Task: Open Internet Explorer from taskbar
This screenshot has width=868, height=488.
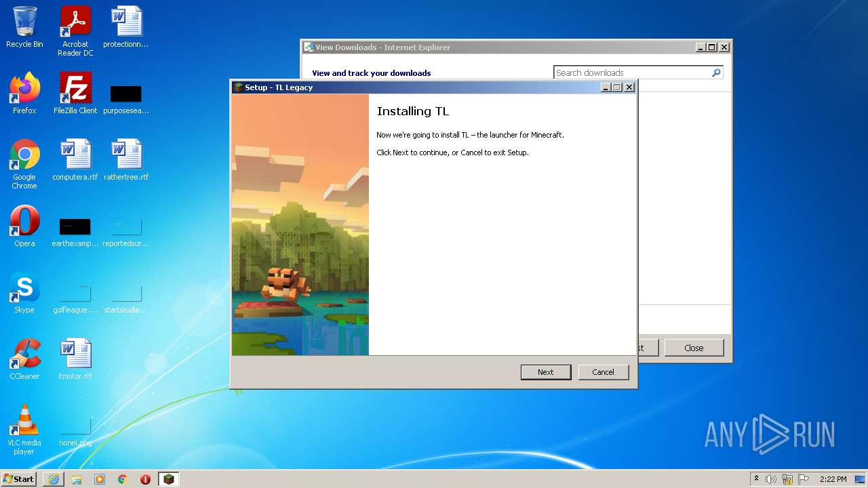Action: pyautogui.click(x=54, y=479)
